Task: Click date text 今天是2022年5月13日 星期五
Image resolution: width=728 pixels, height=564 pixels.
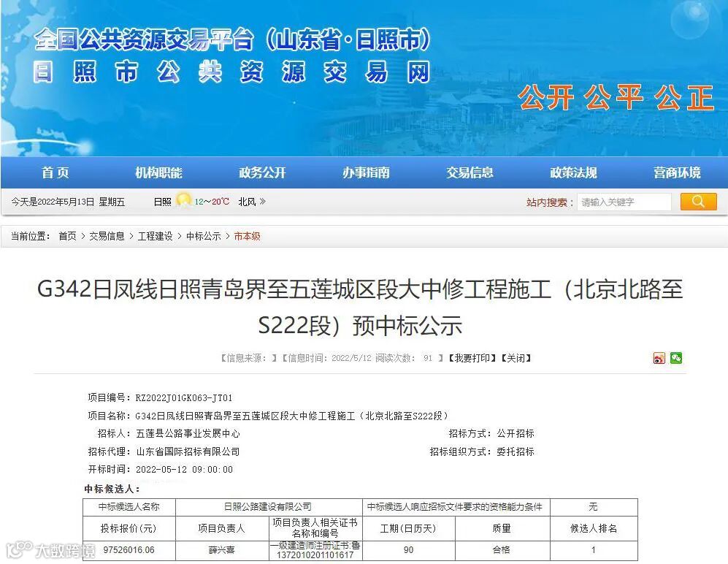Action: click(68, 202)
